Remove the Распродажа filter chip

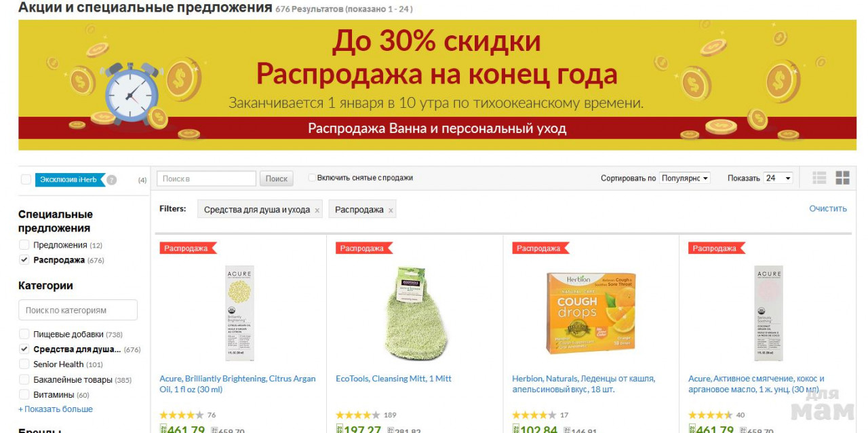[390, 210]
